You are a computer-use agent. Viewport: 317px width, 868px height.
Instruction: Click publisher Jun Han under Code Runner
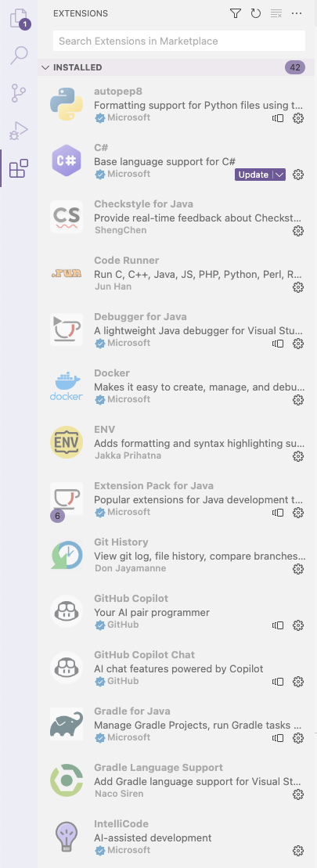coord(113,286)
